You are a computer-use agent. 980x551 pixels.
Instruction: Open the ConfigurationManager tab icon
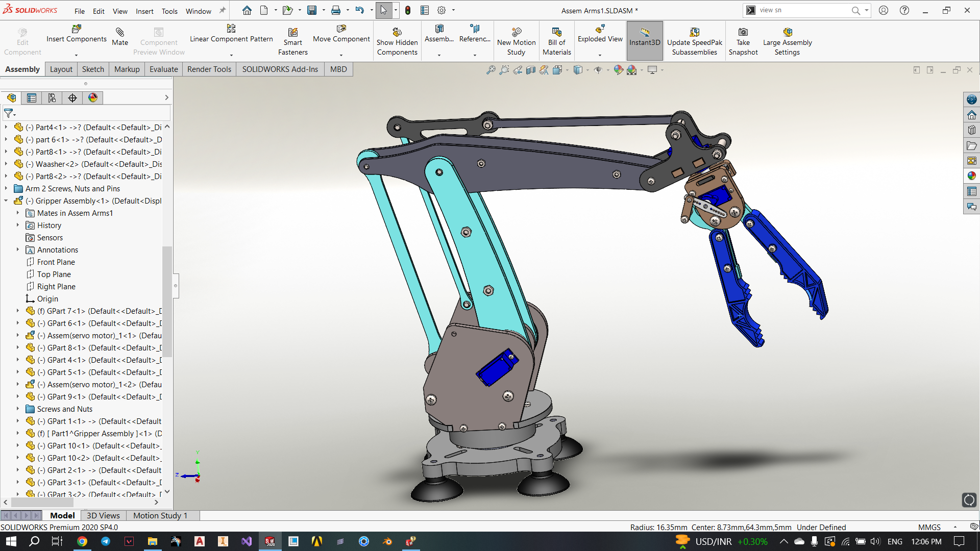coord(52,97)
